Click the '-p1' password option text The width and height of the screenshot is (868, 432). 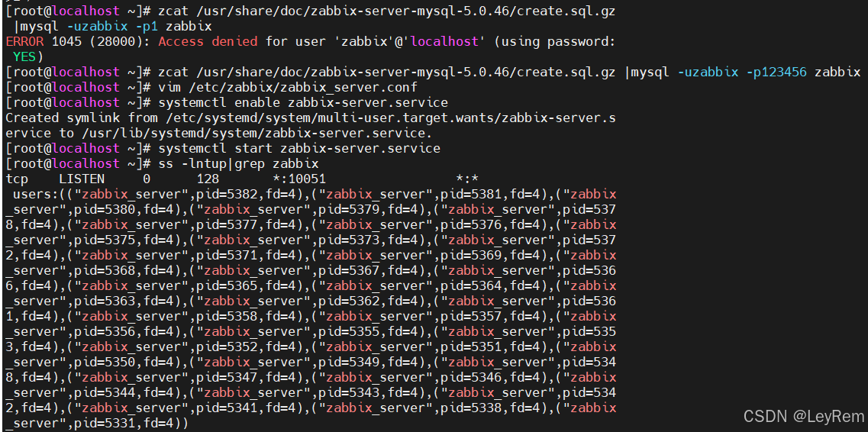tap(145, 26)
